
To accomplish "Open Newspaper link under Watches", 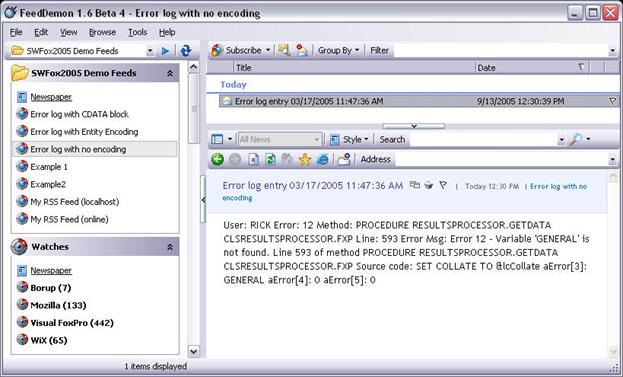I will click(51, 271).
